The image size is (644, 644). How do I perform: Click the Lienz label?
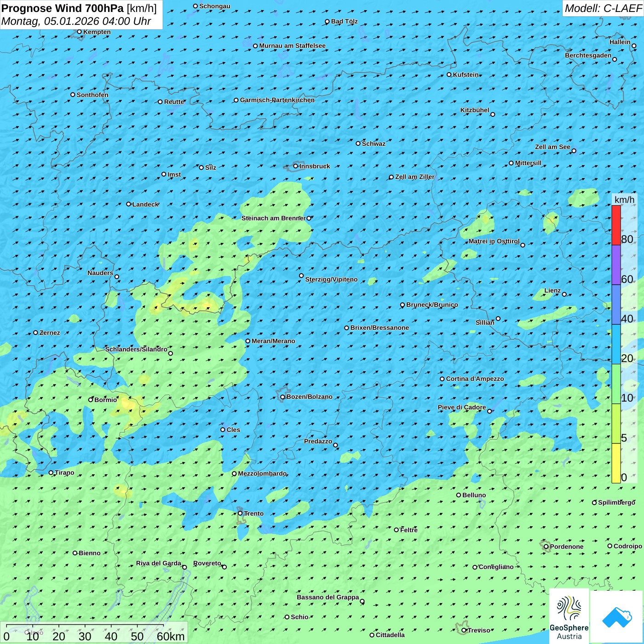click(x=552, y=290)
